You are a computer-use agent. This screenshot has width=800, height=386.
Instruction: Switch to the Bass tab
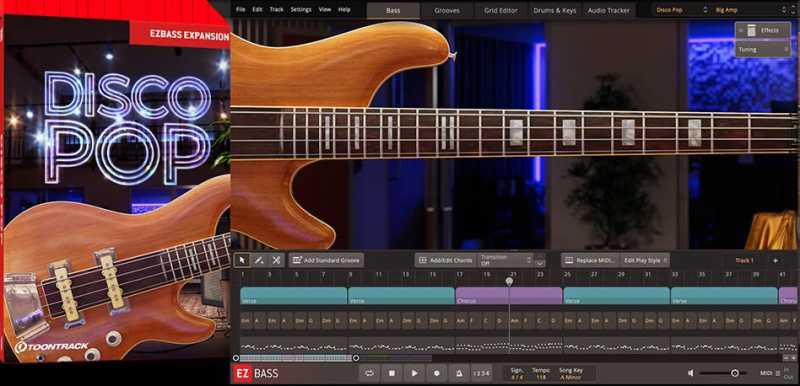(x=393, y=10)
